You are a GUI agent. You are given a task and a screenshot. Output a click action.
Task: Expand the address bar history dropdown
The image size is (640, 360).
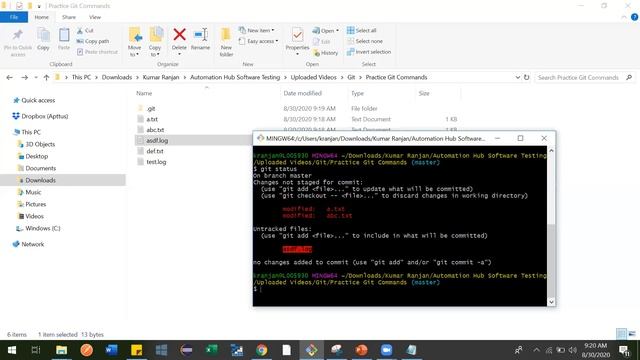point(518,77)
